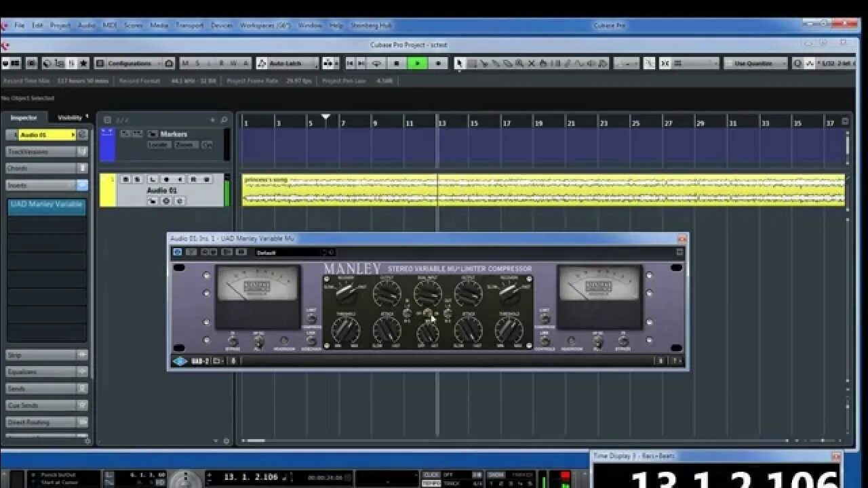This screenshot has height=488, width=868.
Task: Click the Stop button in toolbar
Action: point(397,63)
